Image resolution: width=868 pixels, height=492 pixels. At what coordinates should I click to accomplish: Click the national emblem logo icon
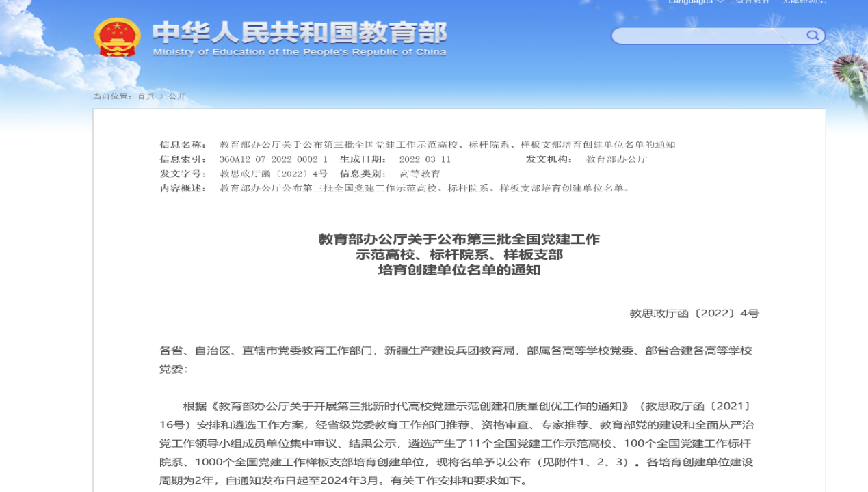point(117,38)
